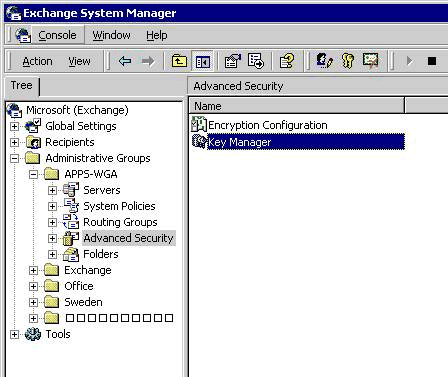Select the APPS-WGA label
Screen dimensions: 448x377
(91, 174)
